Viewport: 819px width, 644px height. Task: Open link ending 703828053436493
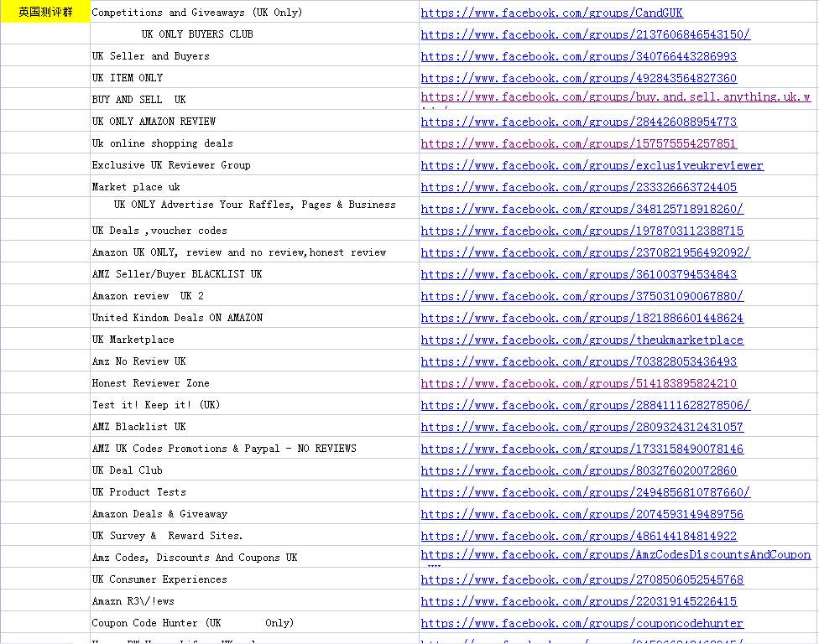pos(579,361)
